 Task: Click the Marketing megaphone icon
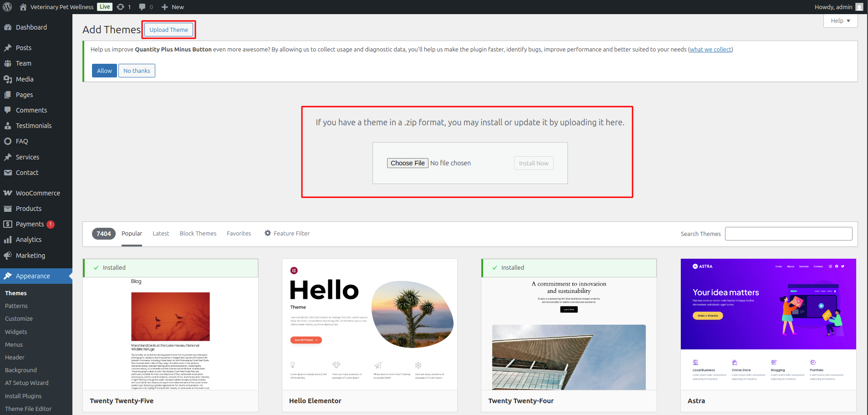tap(8, 256)
